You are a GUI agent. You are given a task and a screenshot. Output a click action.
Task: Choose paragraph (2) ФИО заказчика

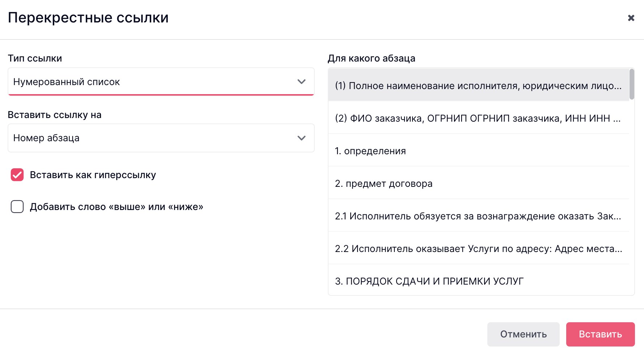click(x=479, y=118)
